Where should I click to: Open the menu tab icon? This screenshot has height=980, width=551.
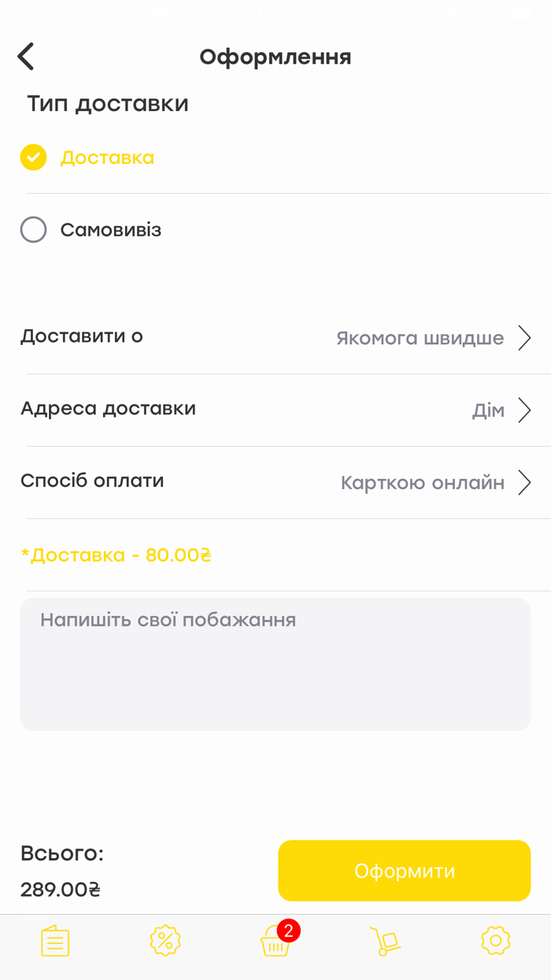(x=55, y=941)
